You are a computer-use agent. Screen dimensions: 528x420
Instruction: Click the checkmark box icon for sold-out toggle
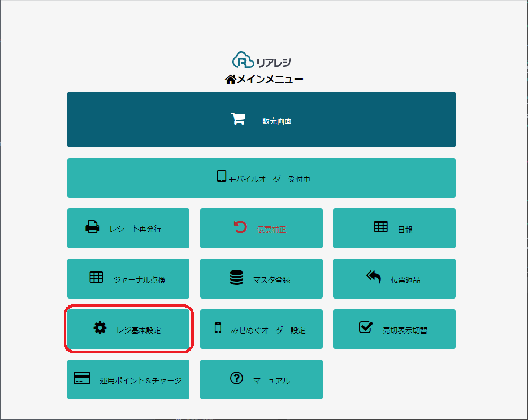point(366,327)
